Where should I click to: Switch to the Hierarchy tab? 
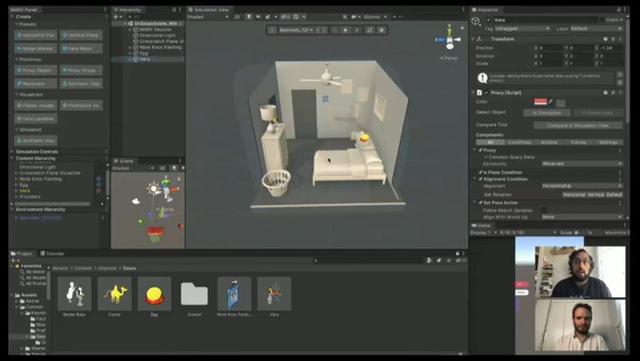pyautogui.click(x=127, y=9)
